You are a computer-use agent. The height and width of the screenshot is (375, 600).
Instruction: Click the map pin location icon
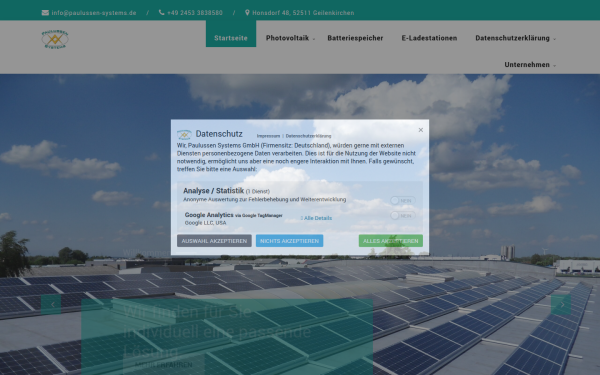point(247,13)
